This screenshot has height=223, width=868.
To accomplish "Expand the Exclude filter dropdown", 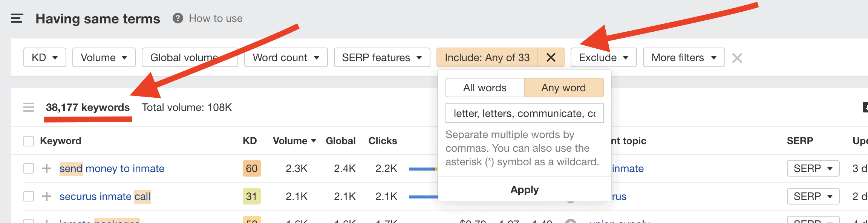I will pyautogui.click(x=603, y=57).
